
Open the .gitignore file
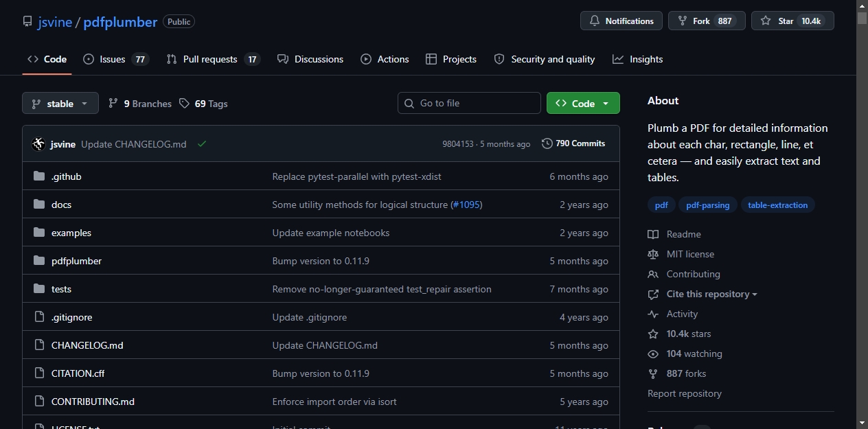tap(72, 317)
